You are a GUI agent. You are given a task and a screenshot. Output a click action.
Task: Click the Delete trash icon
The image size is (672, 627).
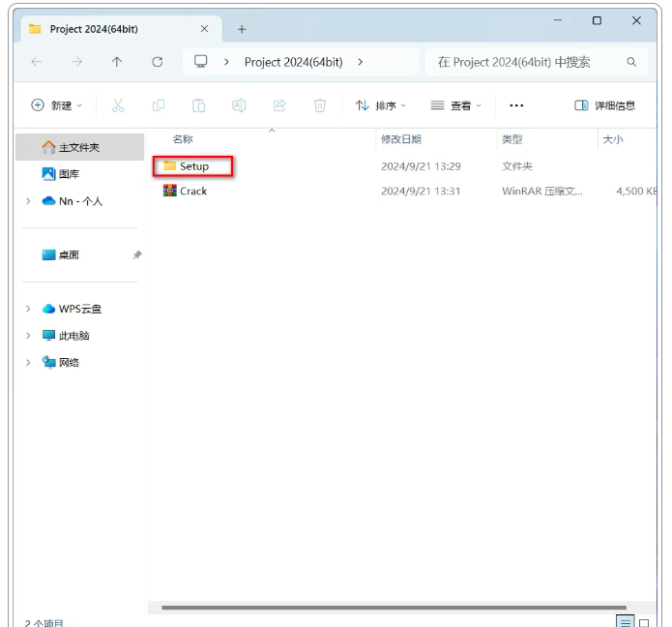click(x=320, y=105)
